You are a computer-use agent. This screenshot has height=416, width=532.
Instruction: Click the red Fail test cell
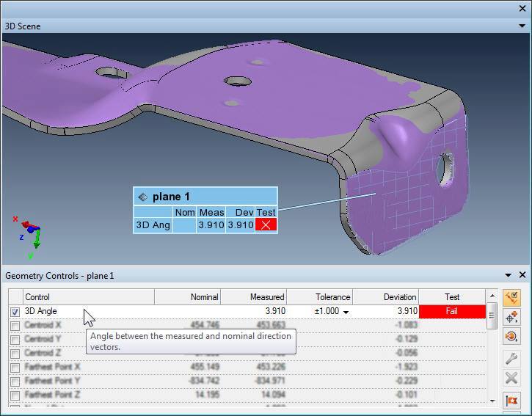coord(452,311)
